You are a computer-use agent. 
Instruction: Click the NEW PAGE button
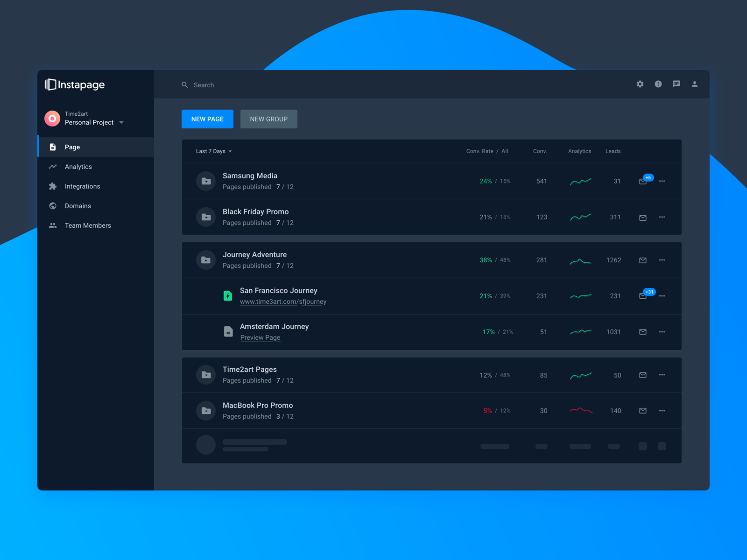click(207, 119)
